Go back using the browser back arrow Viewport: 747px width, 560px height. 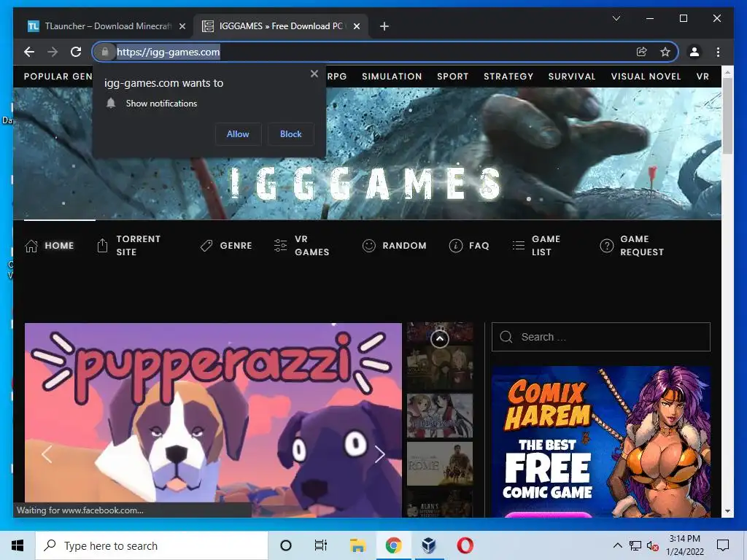click(x=29, y=52)
